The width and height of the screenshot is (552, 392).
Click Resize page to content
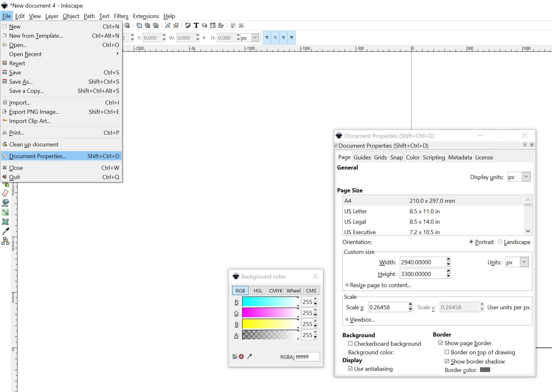pyautogui.click(x=380, y=285)
